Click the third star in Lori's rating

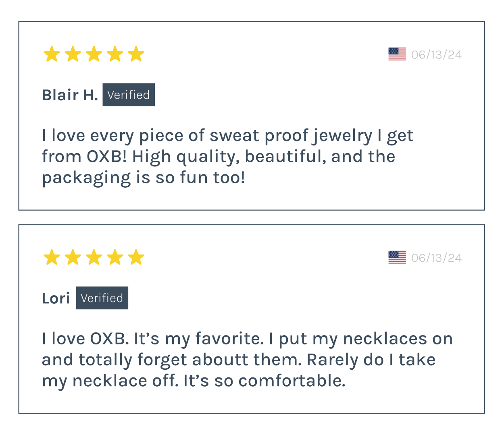pyautogui.click(x=94, y=257)
